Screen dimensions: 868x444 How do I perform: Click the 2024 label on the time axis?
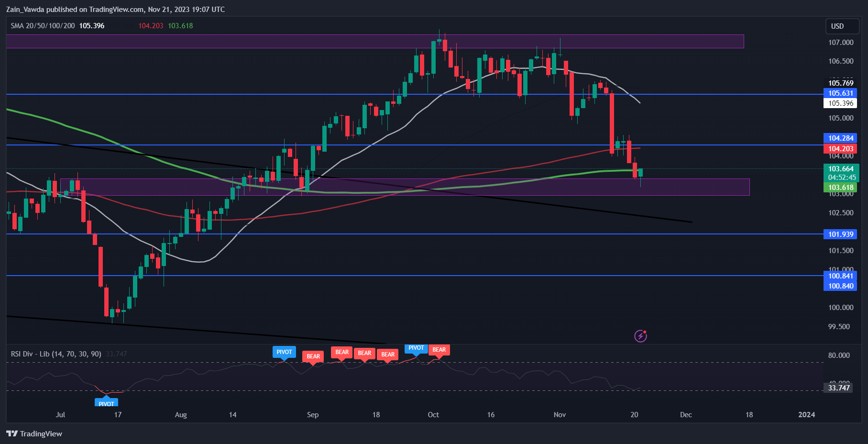pos(807,415)
